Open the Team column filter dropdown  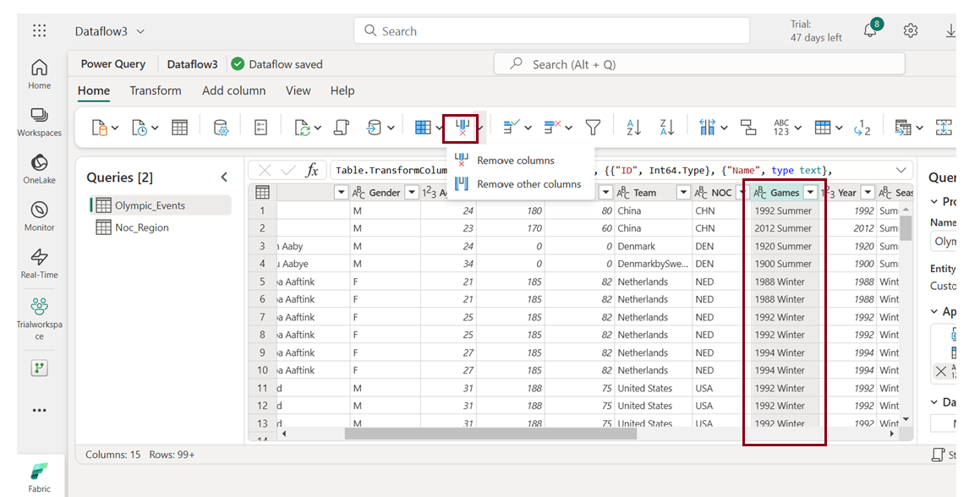[683, 193]
